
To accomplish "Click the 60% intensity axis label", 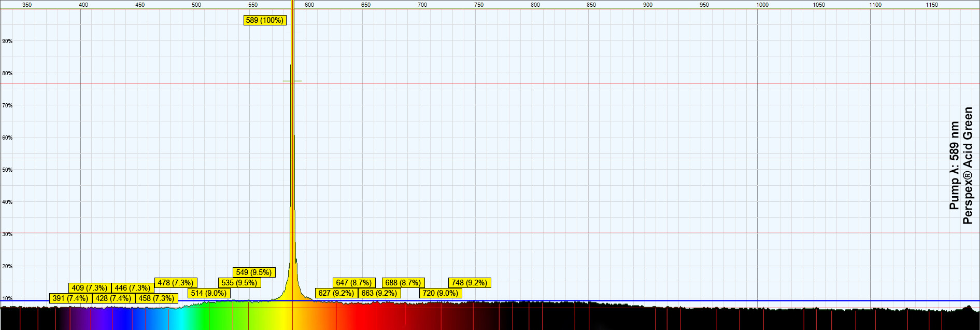I will tap(7, 137).
